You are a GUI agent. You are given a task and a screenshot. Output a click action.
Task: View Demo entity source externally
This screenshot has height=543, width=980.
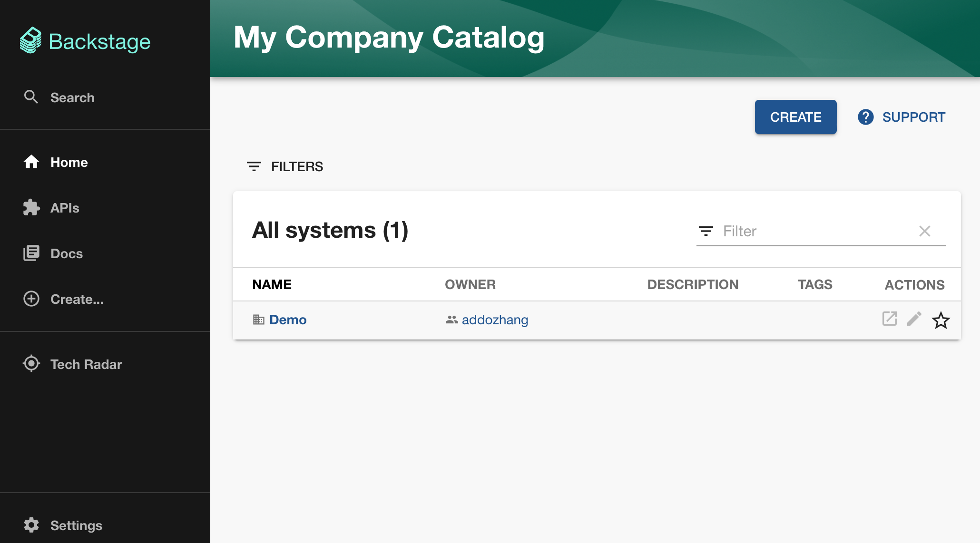(x=890, y=319)
